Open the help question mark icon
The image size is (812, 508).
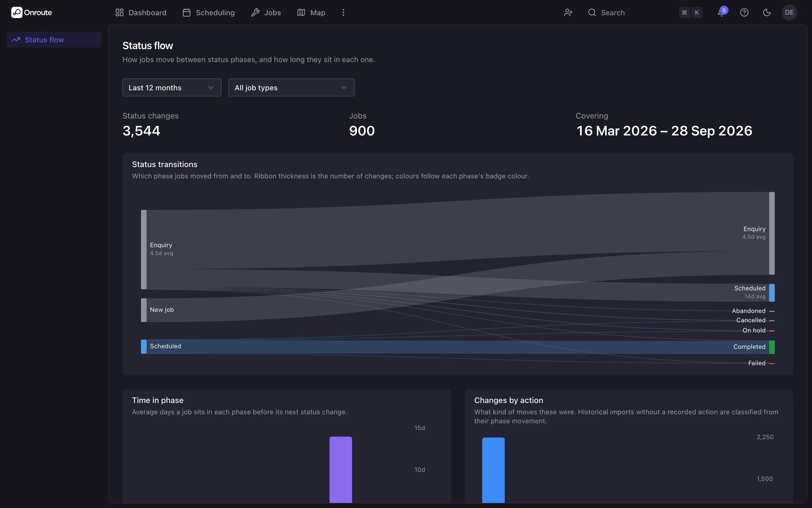tap(744, 12)
